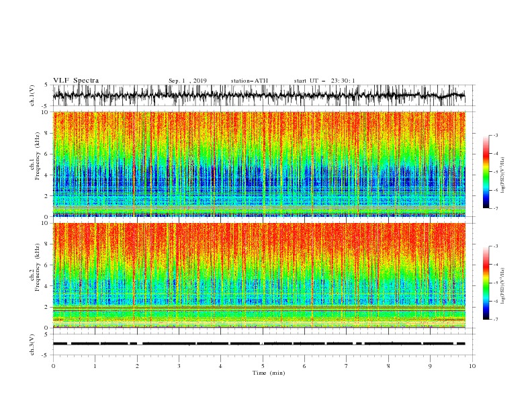Click the "-7" label on ch.1 color bar

pos(495,208)
